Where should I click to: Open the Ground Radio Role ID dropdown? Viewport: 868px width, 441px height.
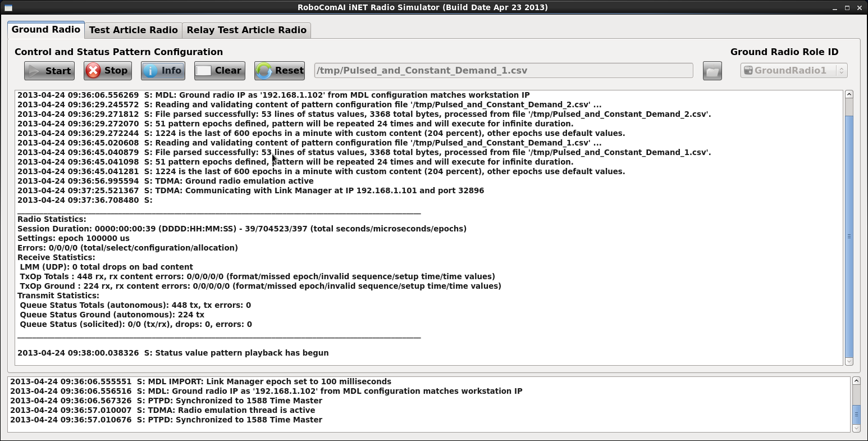(x=793, y=71)
